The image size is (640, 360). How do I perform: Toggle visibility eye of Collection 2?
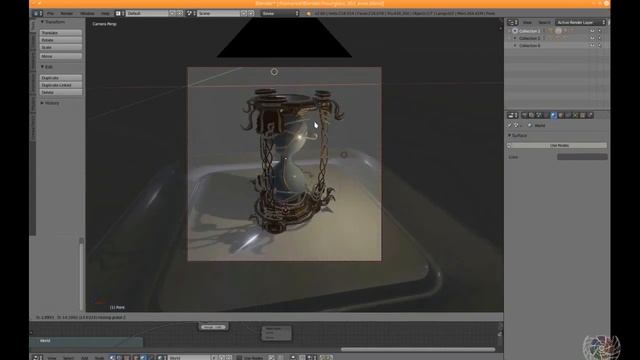(x=592, y=38)
